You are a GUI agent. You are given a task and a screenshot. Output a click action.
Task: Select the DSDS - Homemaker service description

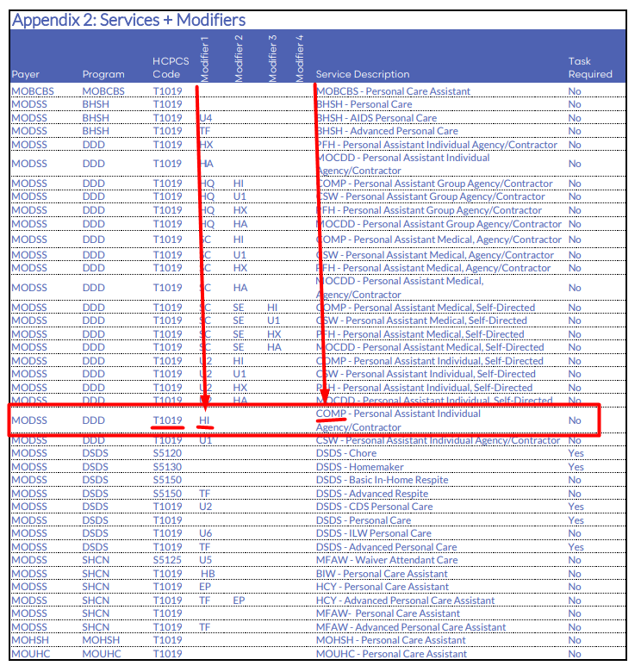pos(357,467)
